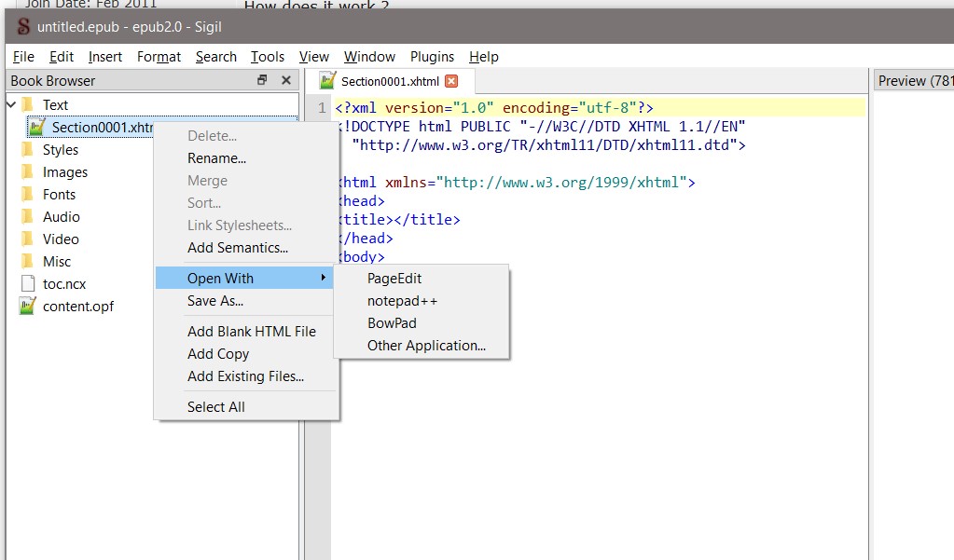Select the Images folder label

tap(65, 172)
